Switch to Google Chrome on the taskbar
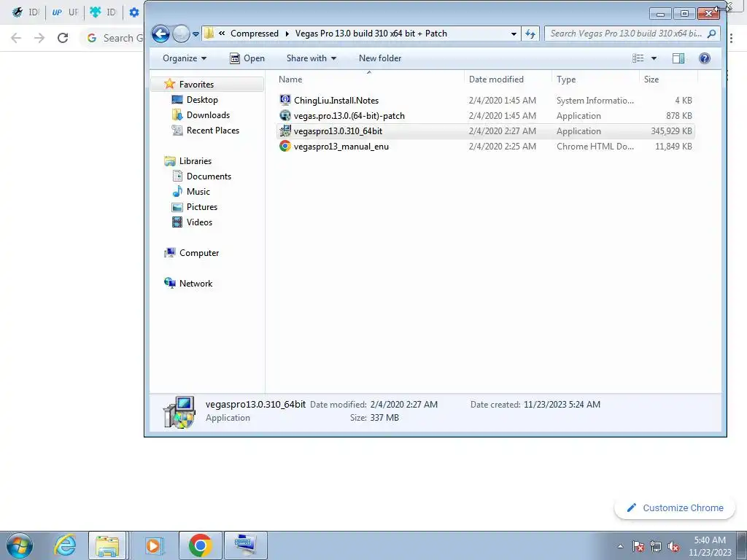 coord(200,545)
